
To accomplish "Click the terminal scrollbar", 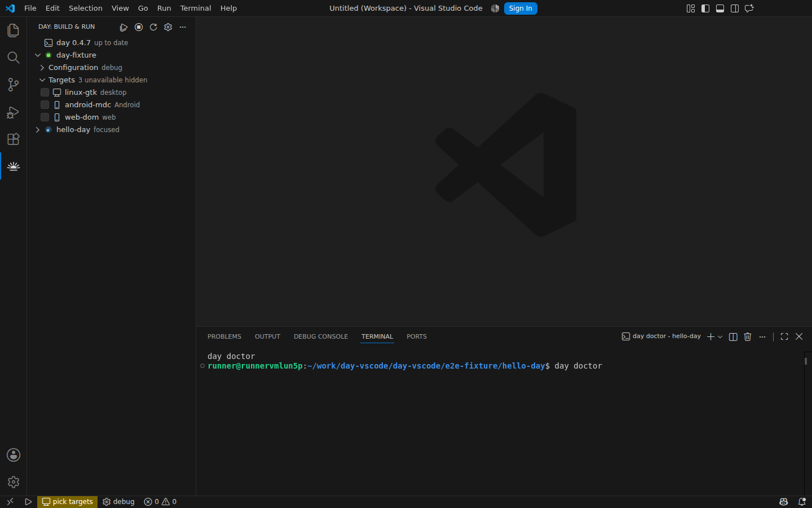I will tap(806, 361).
